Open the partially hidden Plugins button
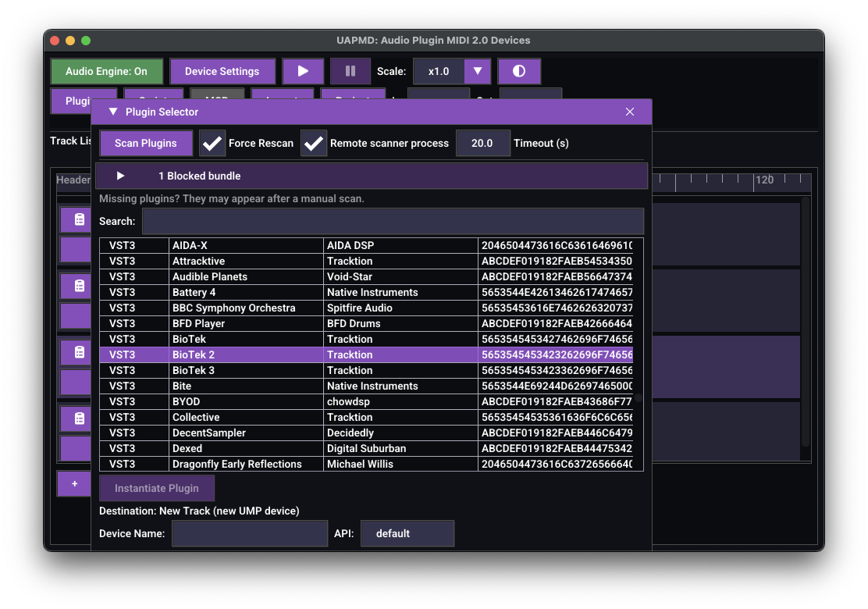Screen dimensions: 868x609 [71, 100]
